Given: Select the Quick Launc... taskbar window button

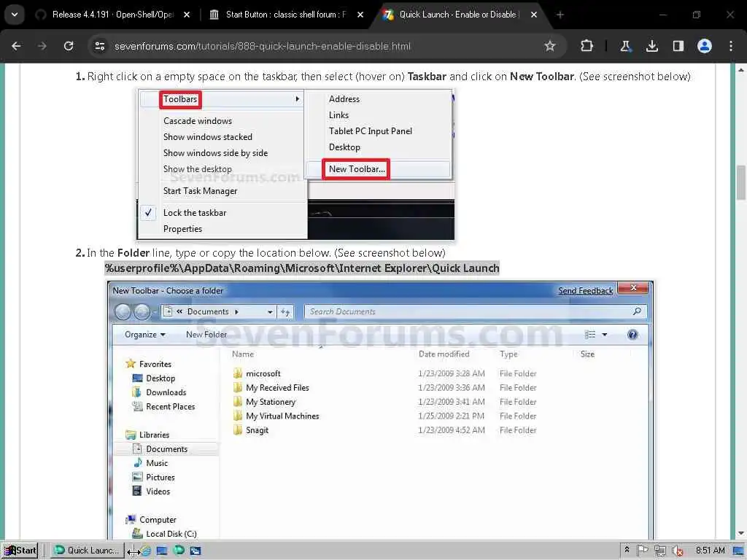Looking at the screenshot, I should point(88,551).
